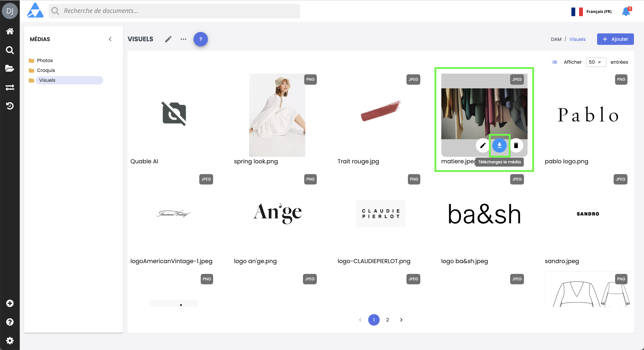Open the DJ user avatar menu
The width and height of the screenshot is (644, 350).
point(10,11)
